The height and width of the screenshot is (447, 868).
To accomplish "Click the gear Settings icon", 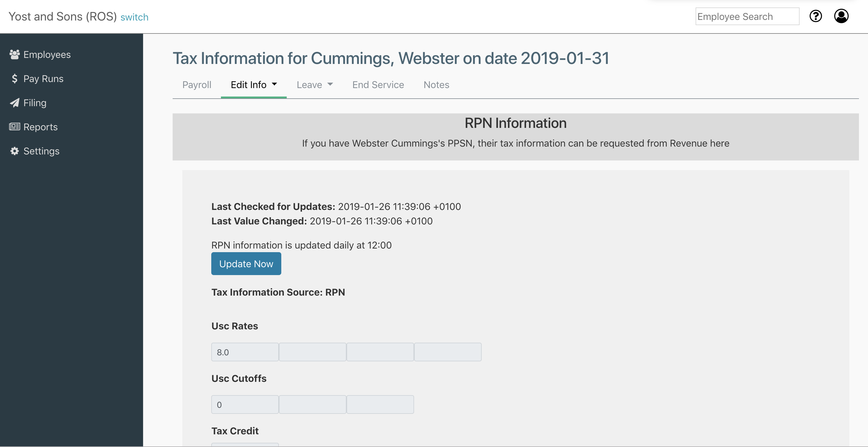I will click(x=14, y=151).
